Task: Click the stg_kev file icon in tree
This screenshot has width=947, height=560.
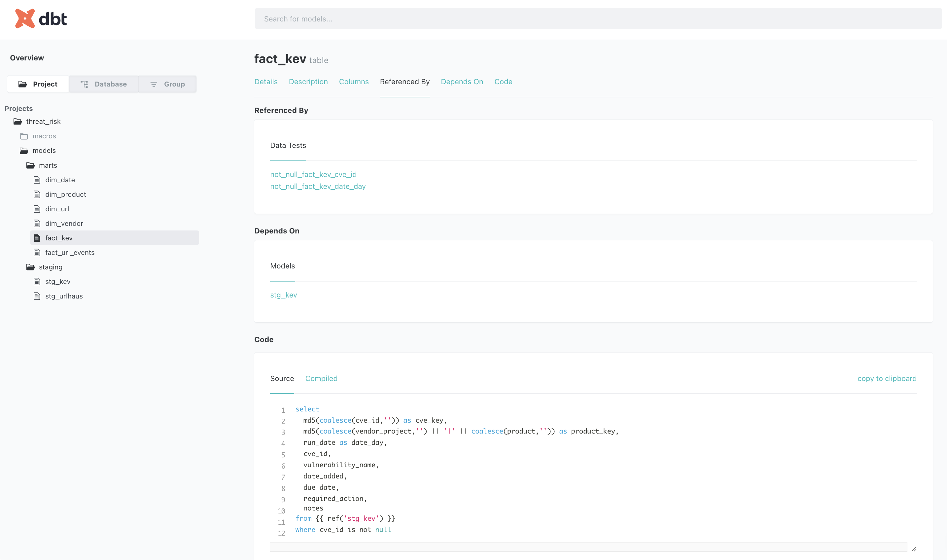Action: 37,282
